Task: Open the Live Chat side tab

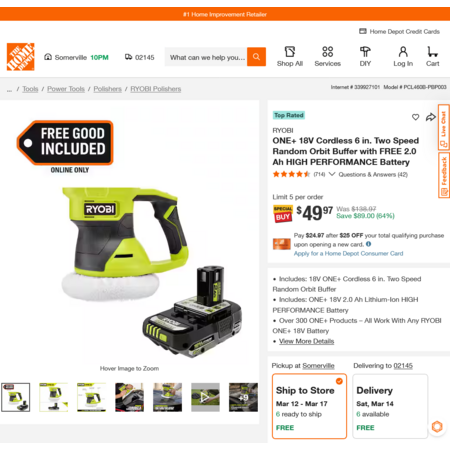Action: tap(444, 127)
